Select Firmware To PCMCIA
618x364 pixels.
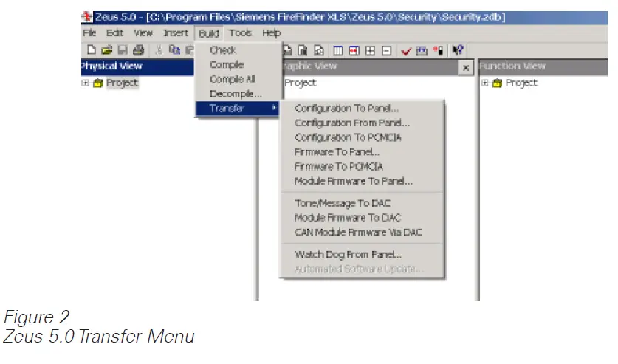coord(363,167)
